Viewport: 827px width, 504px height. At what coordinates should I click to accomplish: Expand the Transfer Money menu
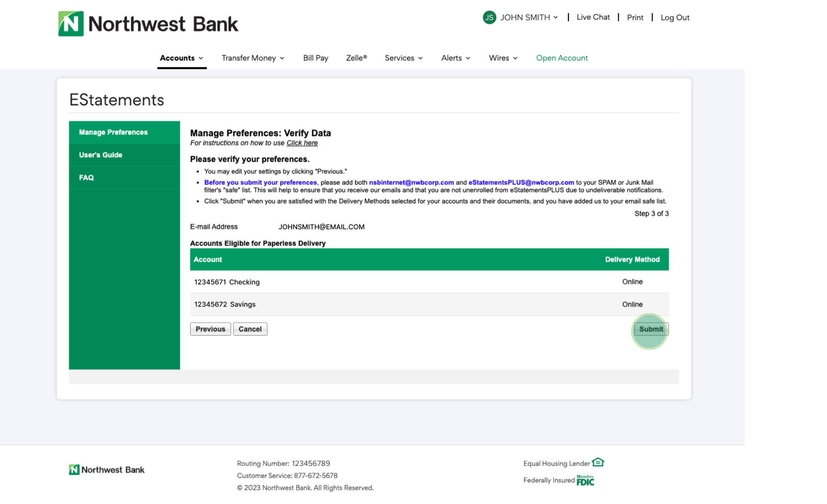253,58
